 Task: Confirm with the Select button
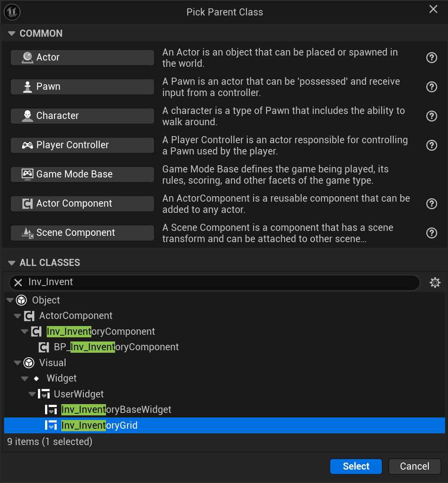click(x=356, y=466)
